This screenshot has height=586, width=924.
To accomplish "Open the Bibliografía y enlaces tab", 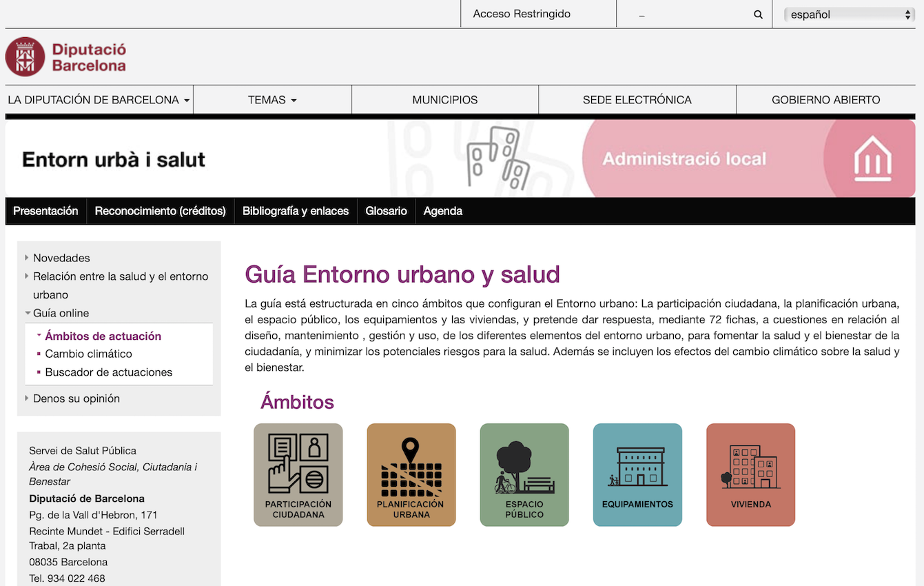I will point(295,211).
